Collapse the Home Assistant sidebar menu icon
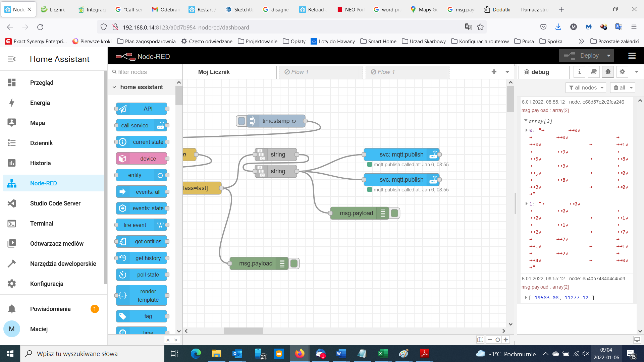This screenshot has height=362, width=644. coord(12,59)
